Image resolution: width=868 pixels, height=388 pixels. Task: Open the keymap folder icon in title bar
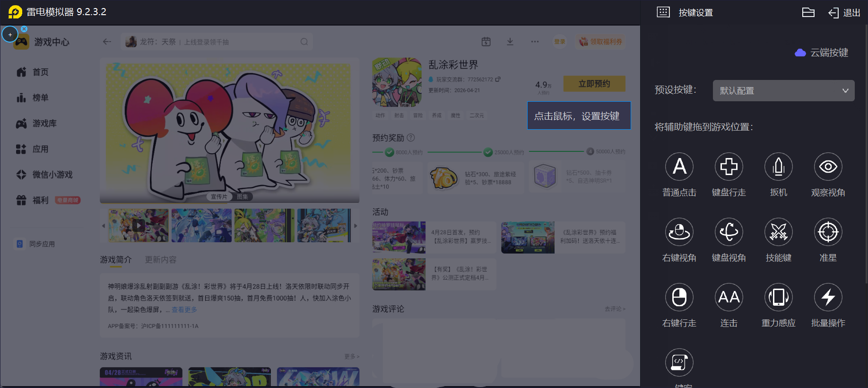click(808, 12)
